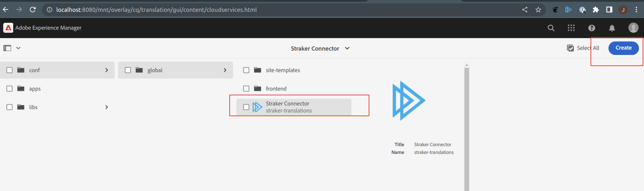Check the Straker Connector checkbox

click(246, 107)
